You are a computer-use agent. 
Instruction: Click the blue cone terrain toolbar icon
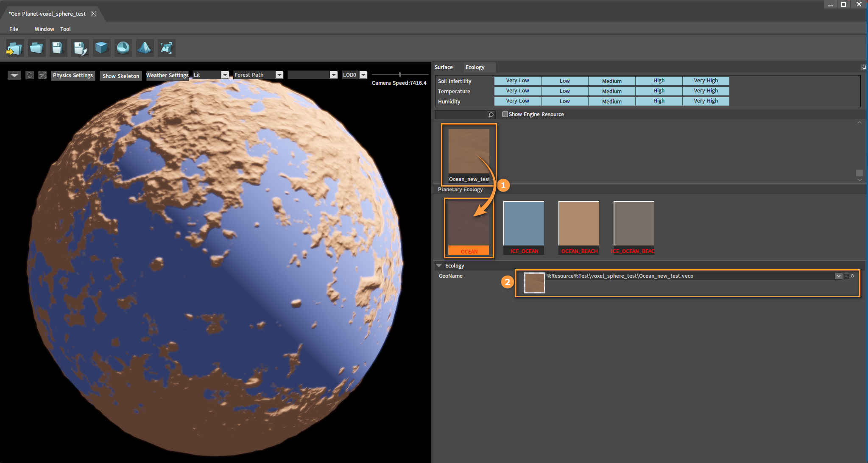point(145,48)
